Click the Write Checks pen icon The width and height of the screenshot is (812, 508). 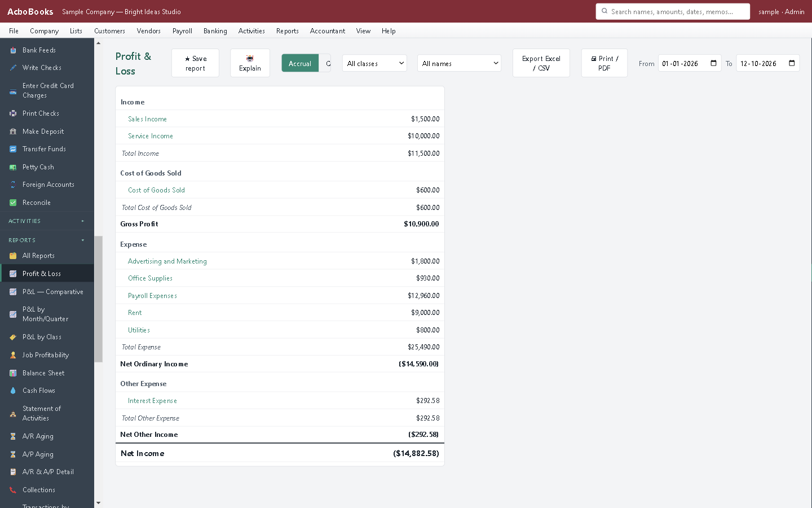point(13,68)
